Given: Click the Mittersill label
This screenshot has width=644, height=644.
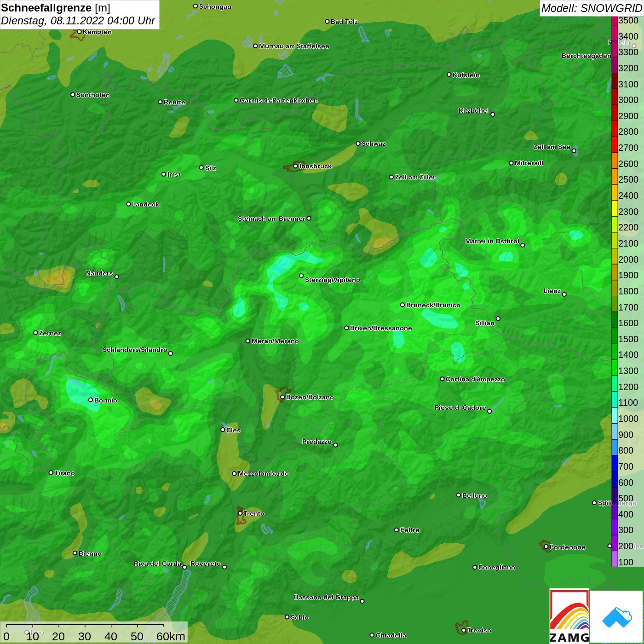Looking at the screenshot, I should pyautogui.click(x=529, y=163).
